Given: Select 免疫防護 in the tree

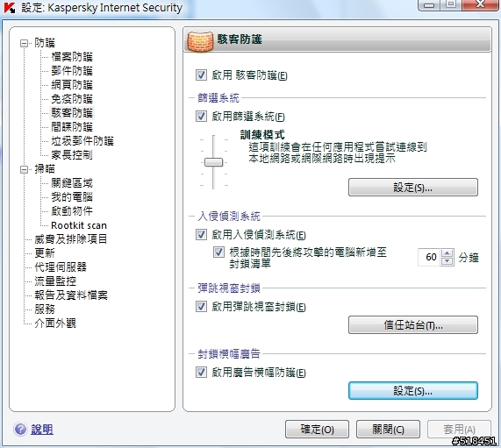Looking at the screenshot, I should point(72,99).
